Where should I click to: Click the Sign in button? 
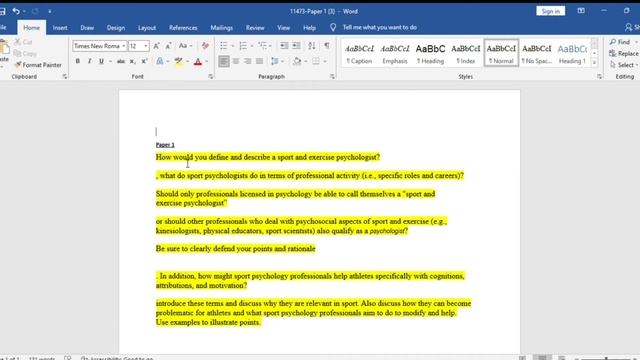click(550, 11)
